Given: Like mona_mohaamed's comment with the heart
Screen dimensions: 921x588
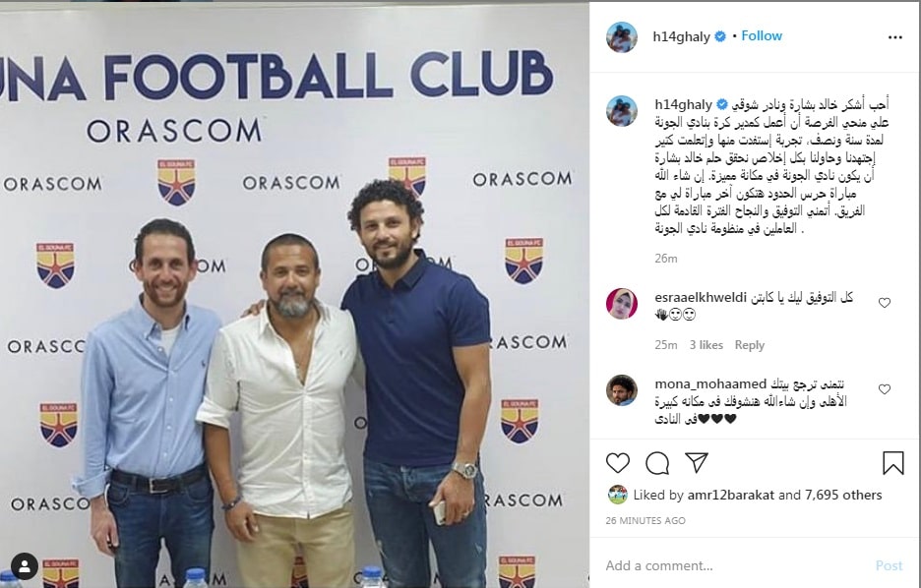Looking at the screenshot, I should pos(885,389).
